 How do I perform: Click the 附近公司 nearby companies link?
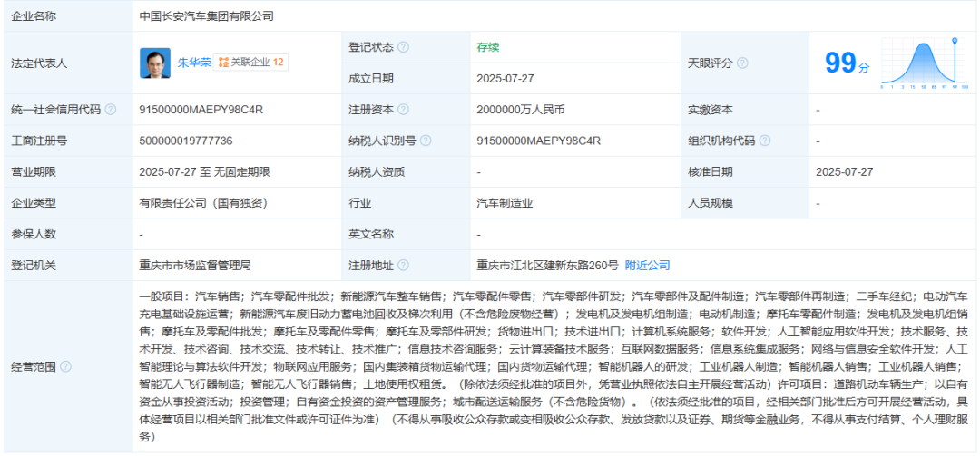[x=648, y=266]
